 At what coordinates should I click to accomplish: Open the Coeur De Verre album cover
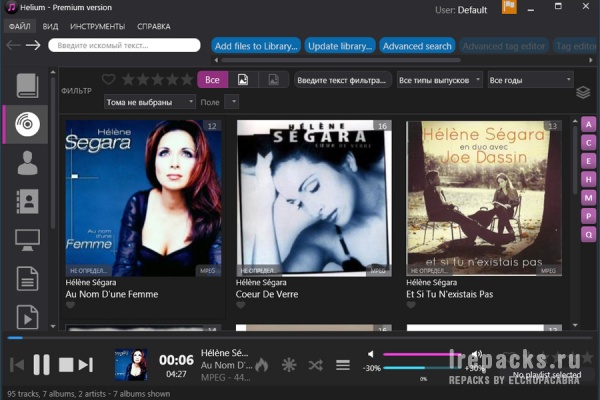pyautogui.click(x=314, y=198)
